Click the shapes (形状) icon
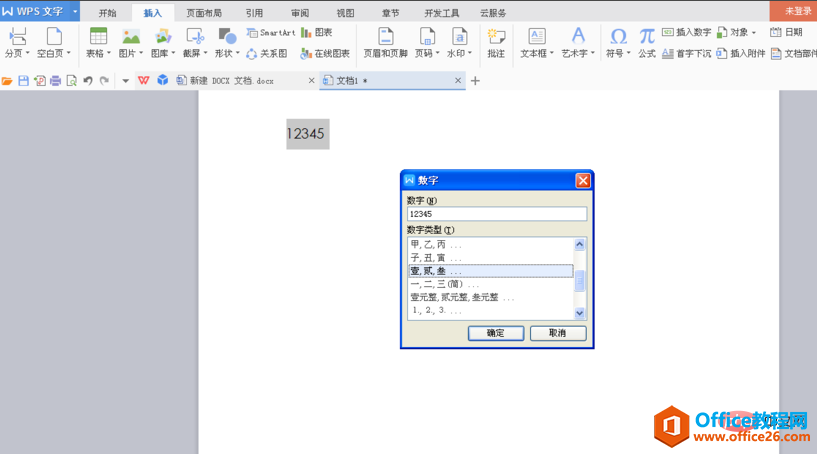This screenshot has width=817, height=454. 227,36
